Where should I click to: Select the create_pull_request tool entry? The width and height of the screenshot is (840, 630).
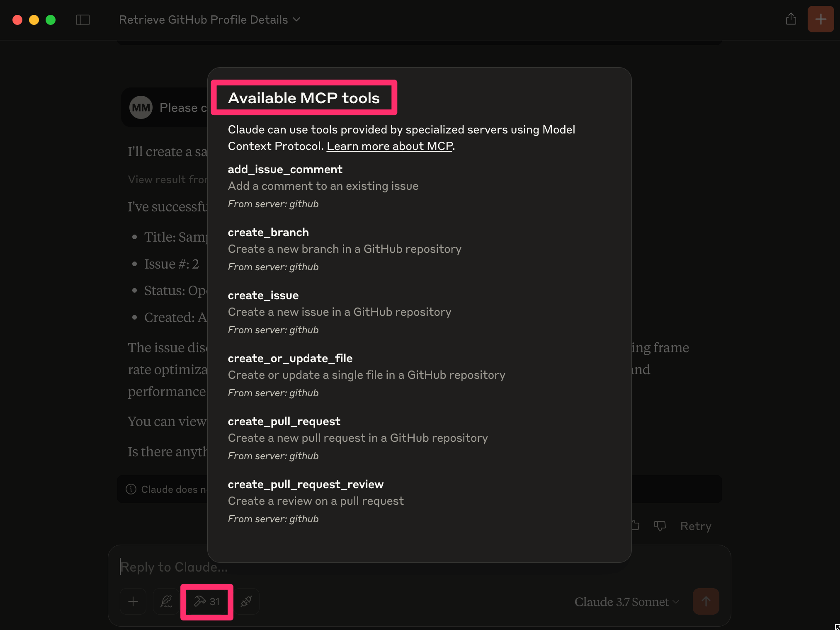[284, 422]
